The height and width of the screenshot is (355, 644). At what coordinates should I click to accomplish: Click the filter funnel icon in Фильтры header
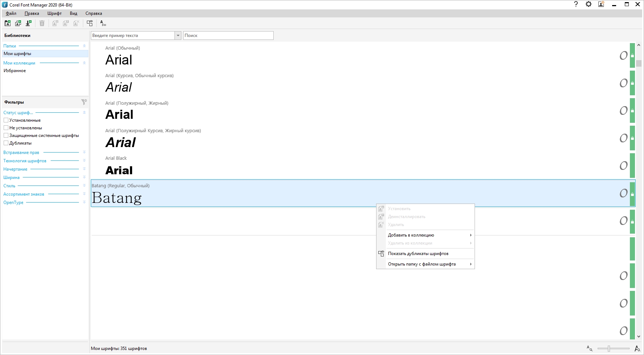tap(84, 102)
